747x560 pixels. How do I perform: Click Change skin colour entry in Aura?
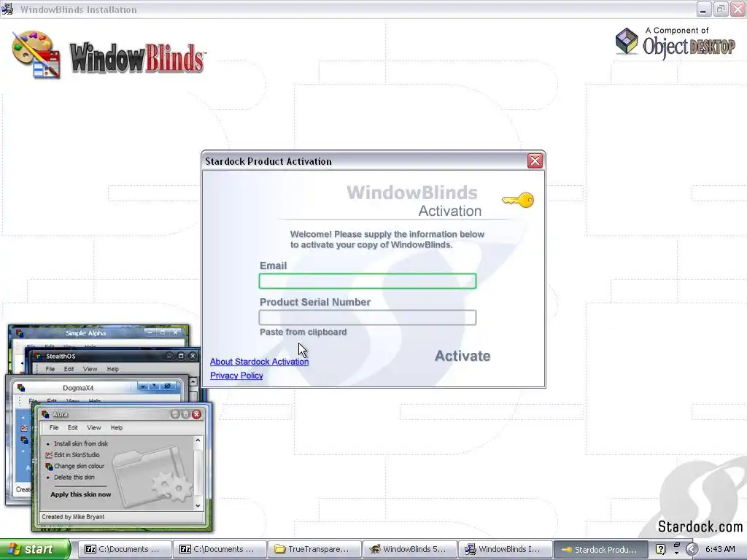[x=79, y=466]
